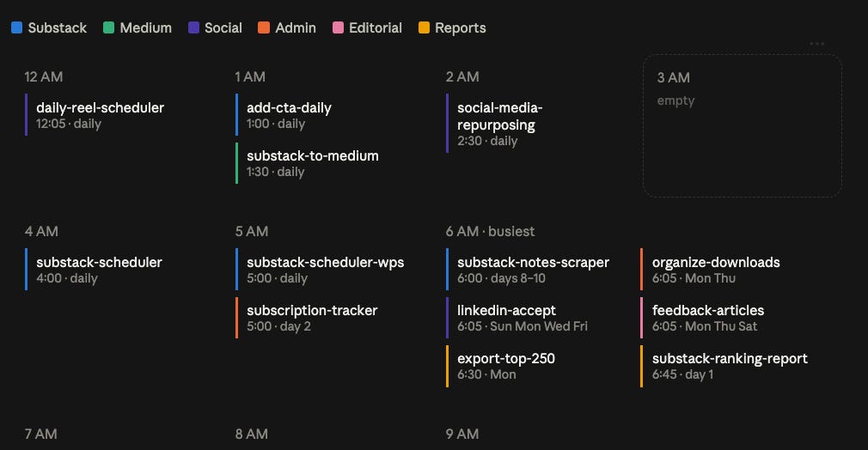Click the '1:30 · daily' schedule text
868x450 pixels.
[x=276, y=172]
